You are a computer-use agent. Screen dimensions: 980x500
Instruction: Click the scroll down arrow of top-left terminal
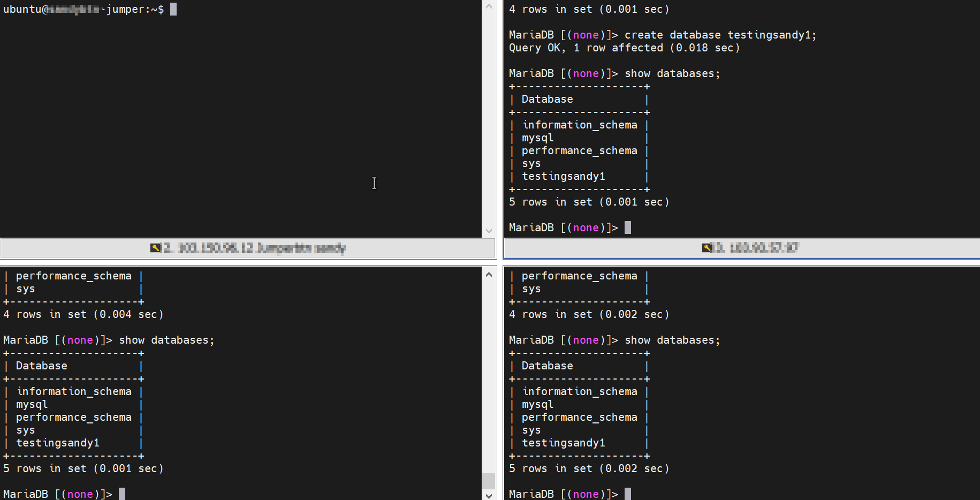489,231
